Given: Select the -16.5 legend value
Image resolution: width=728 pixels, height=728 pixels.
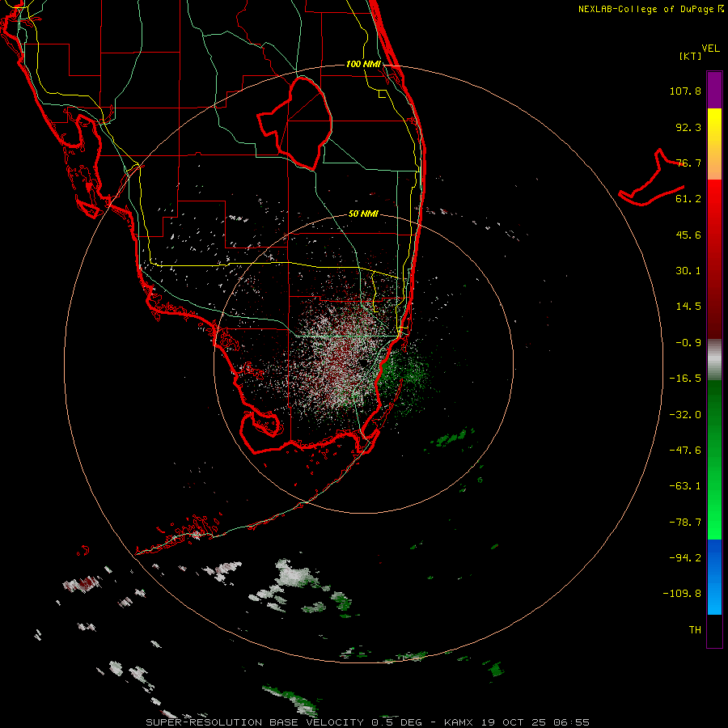Looking at the screenshot, I should pyautogui.click(x=685, y=379).
